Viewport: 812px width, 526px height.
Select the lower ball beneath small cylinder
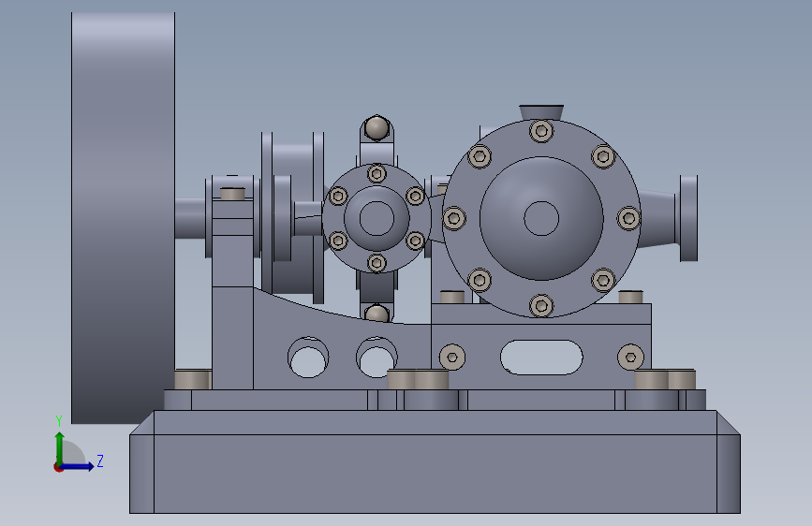point(376,314)
